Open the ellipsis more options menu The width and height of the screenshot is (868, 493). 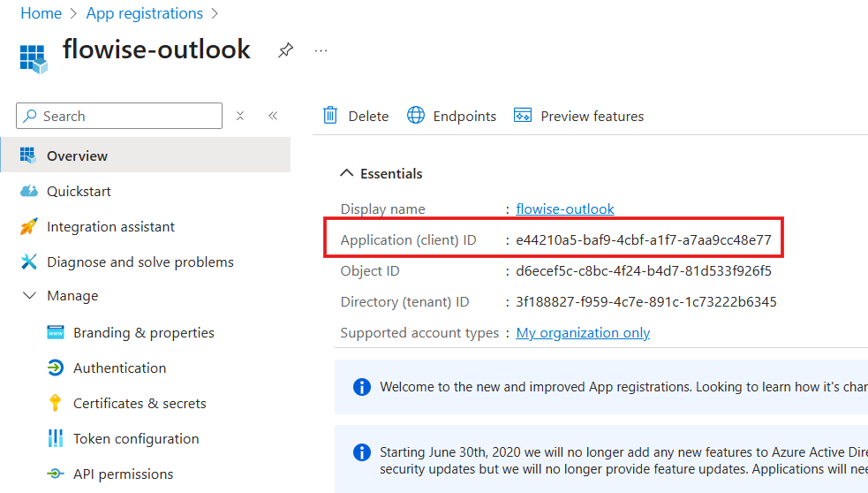pos(321,50)
